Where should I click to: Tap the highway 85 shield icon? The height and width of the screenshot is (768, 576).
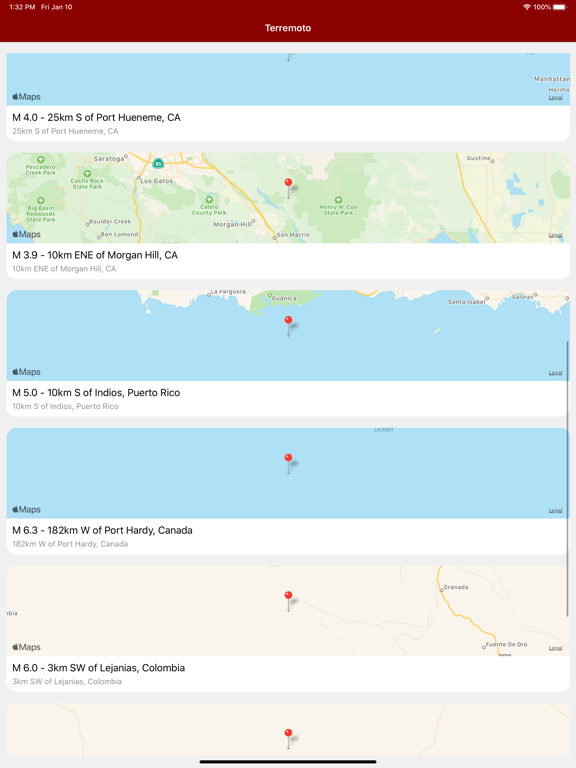tap(158, 163)
